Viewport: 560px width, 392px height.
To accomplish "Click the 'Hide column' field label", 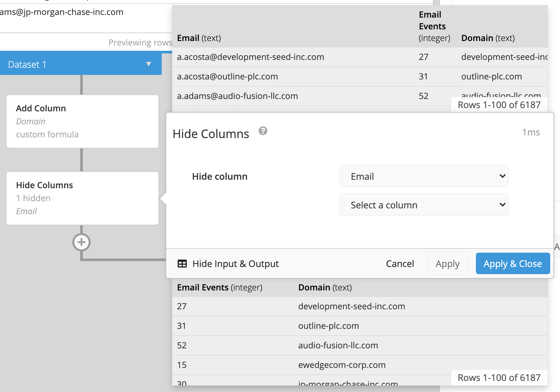I will click(220, 176).
